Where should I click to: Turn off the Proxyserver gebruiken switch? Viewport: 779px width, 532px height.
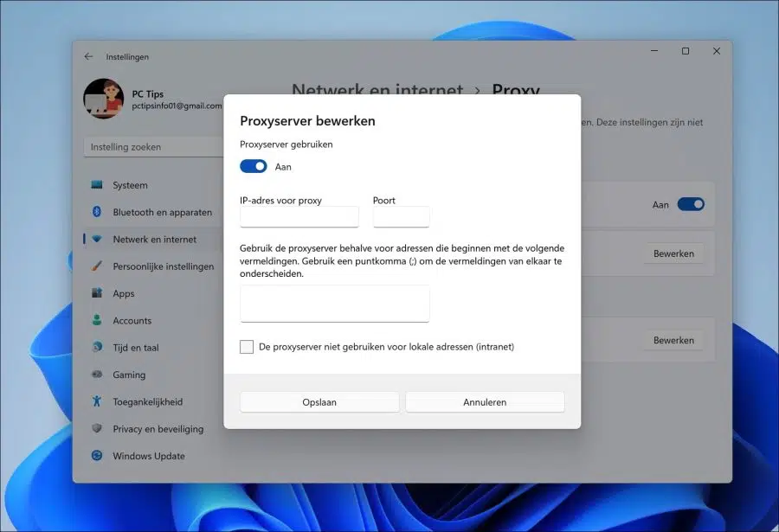tap(254, 166)
